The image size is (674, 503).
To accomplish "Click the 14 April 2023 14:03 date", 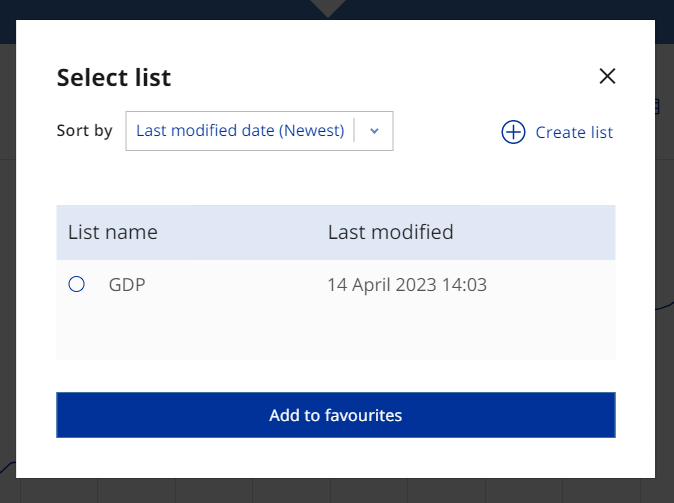I will tap(407, 285).
